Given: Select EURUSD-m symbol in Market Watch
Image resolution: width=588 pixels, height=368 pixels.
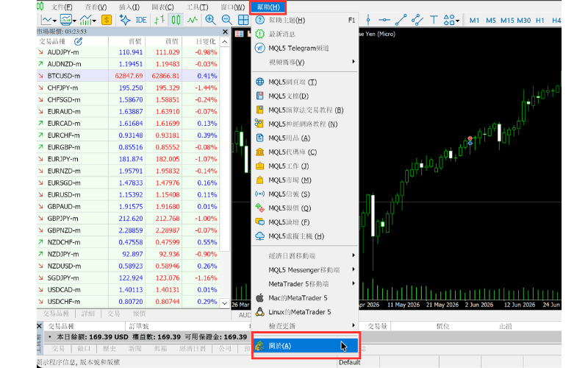Looking at the screenshot, I should [64, 195].
